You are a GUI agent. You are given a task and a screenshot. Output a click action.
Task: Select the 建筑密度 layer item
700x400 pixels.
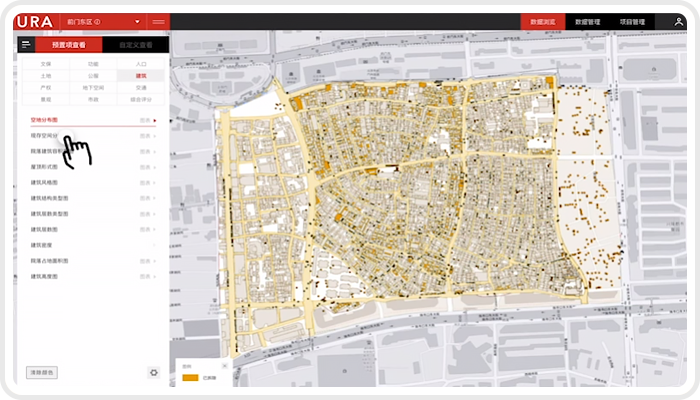click(x=41, y=244)
